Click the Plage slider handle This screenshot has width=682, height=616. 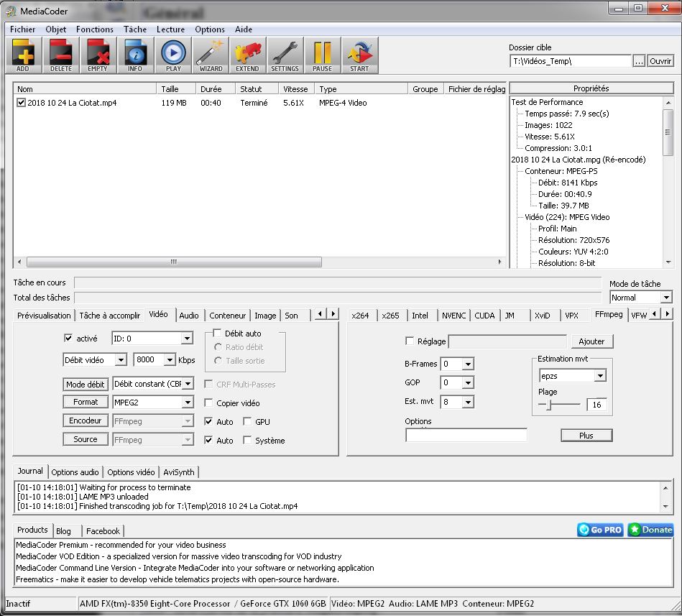point(548,405)
